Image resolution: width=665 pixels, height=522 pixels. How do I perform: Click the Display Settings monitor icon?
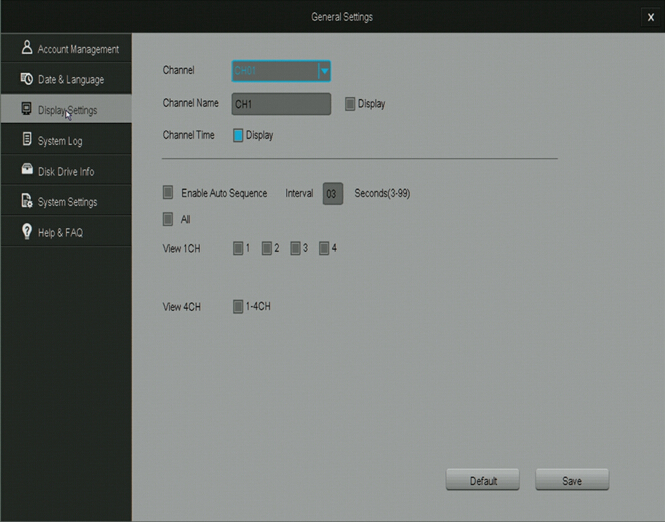click(26, 109)
